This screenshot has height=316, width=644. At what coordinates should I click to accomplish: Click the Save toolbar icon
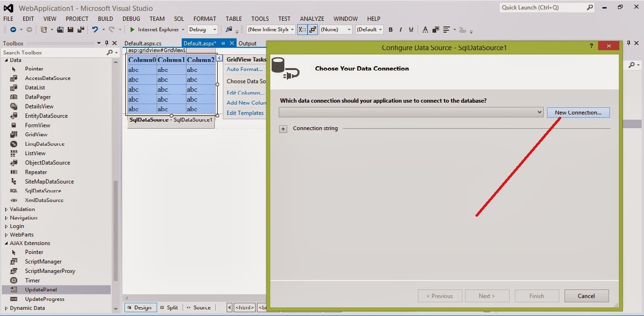coord(71,29)
